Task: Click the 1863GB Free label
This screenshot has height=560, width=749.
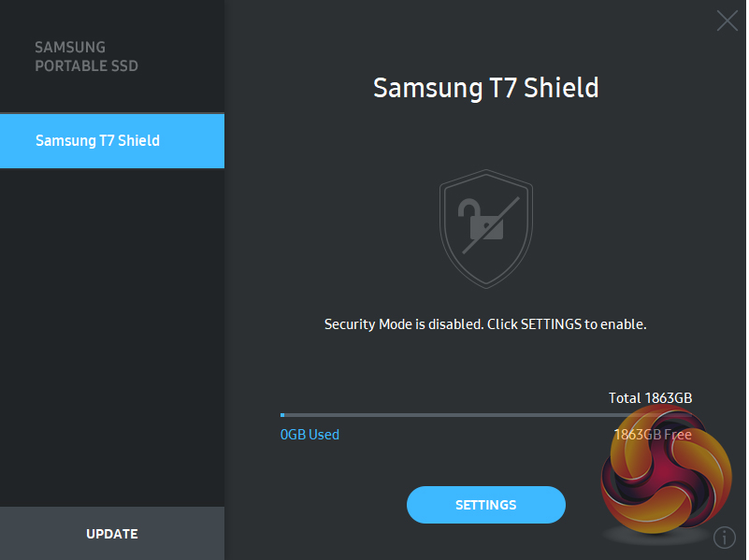Action: 652,435
